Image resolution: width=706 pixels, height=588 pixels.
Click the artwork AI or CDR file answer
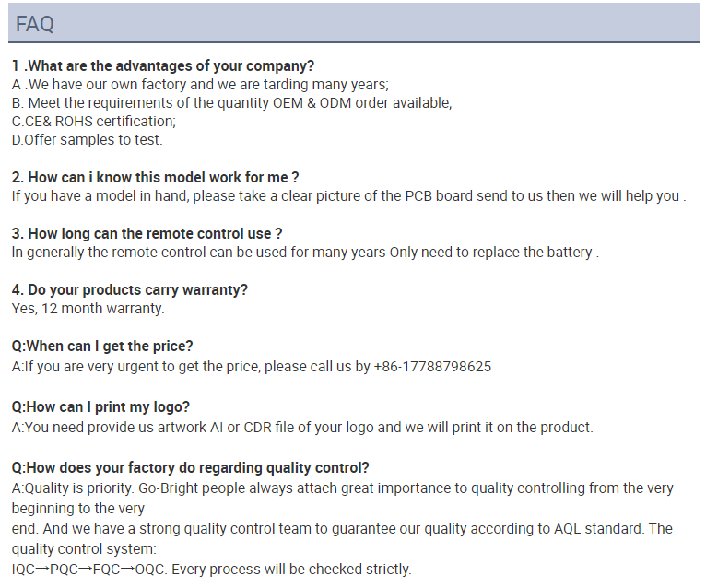pyautogui.click(x=302, y=428)
